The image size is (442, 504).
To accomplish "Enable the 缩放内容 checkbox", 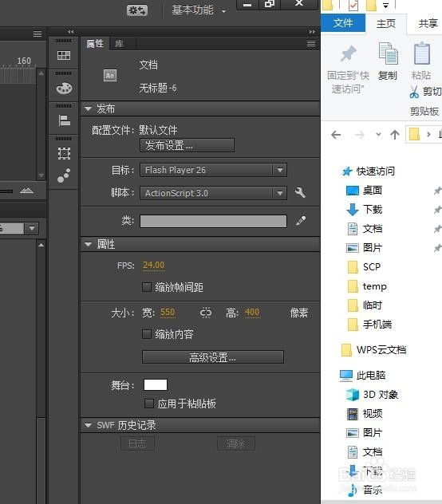I will coord(147,334).
